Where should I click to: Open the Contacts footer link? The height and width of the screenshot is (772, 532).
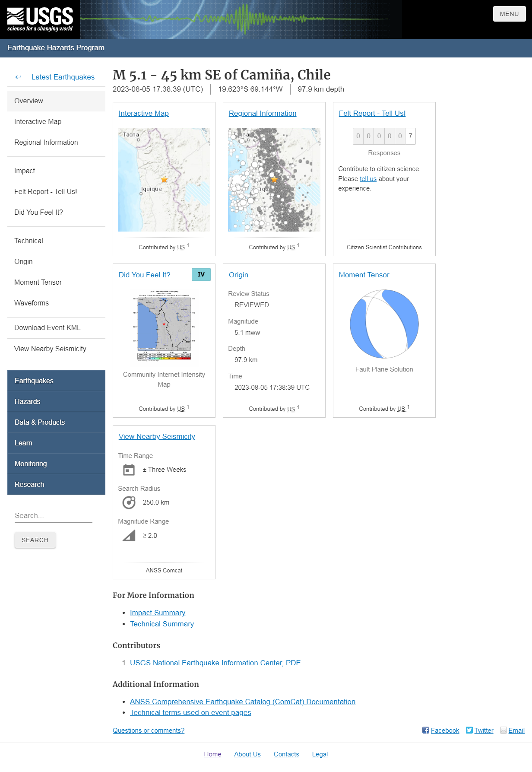click(x=286, y=754)
